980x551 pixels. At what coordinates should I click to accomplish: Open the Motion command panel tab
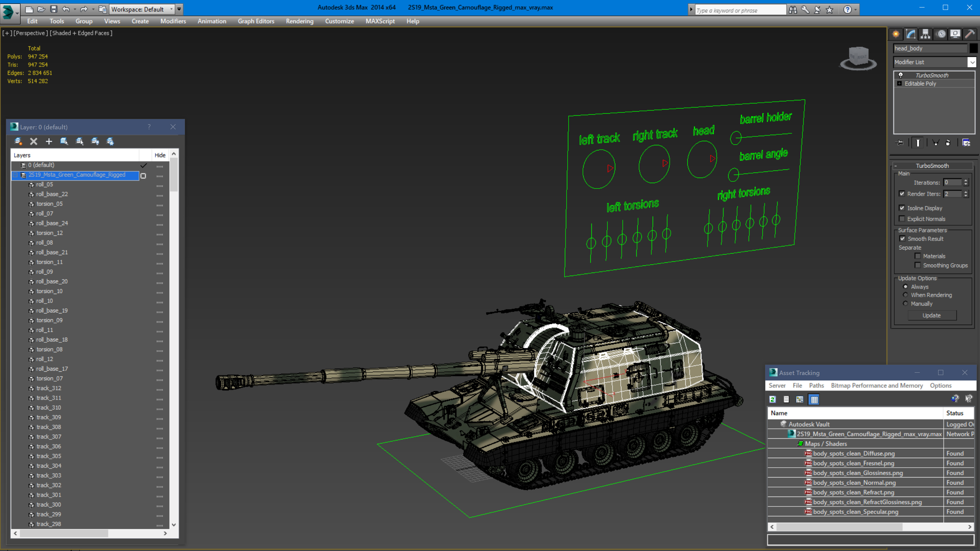tap(941, 34)
